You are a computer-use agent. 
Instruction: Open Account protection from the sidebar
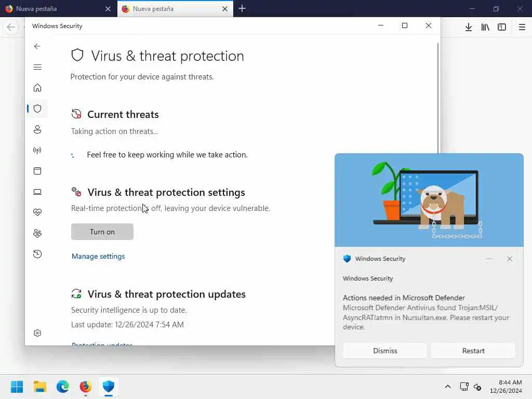[37, 129]
